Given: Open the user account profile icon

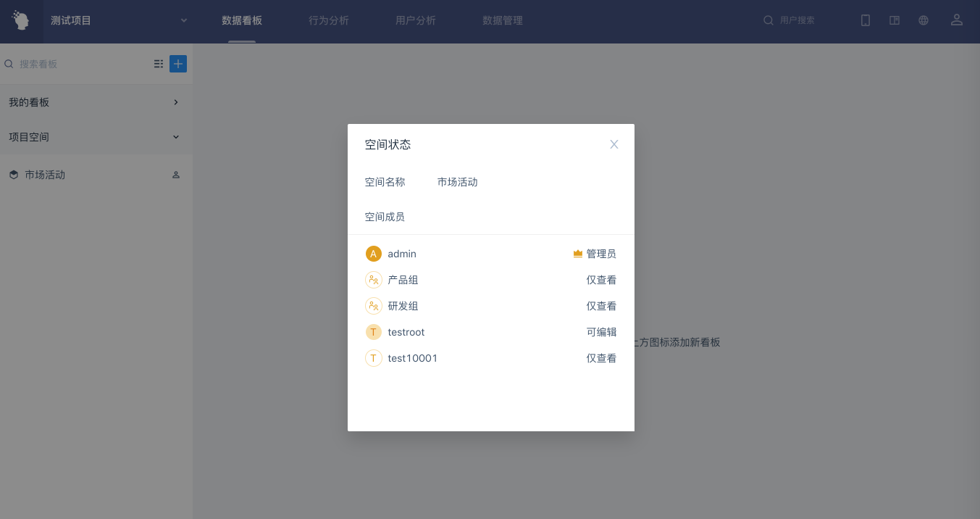Looking at the screenshot, I should pyautogui.click(x=957, y=20).
